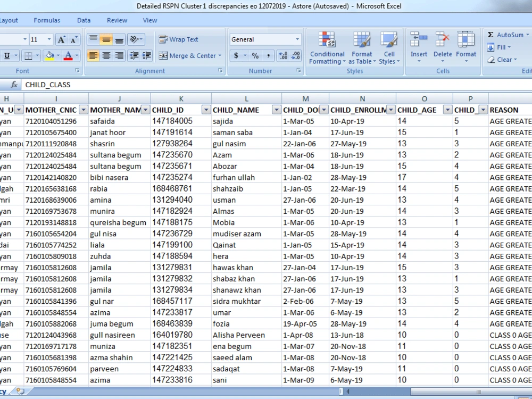Open Cell Styles gallery

[x=389, y=48]
